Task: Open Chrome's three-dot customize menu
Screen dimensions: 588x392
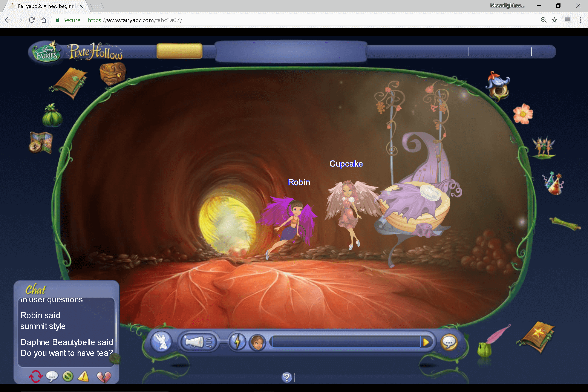Action: [x=580, y=20]
